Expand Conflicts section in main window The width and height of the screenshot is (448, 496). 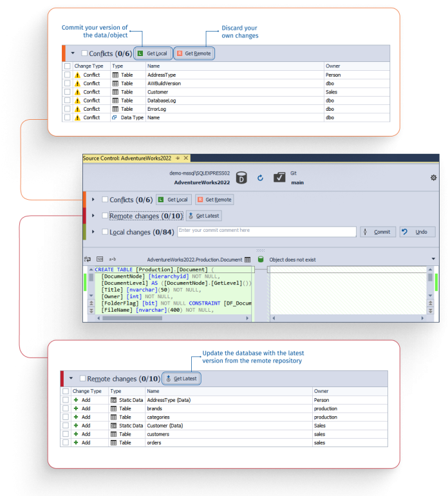(93, 200)
